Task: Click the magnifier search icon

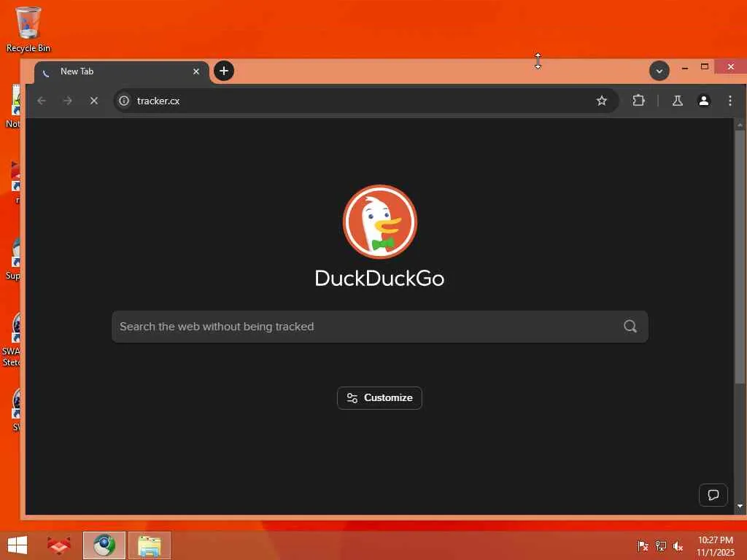Action: point(630,326)
